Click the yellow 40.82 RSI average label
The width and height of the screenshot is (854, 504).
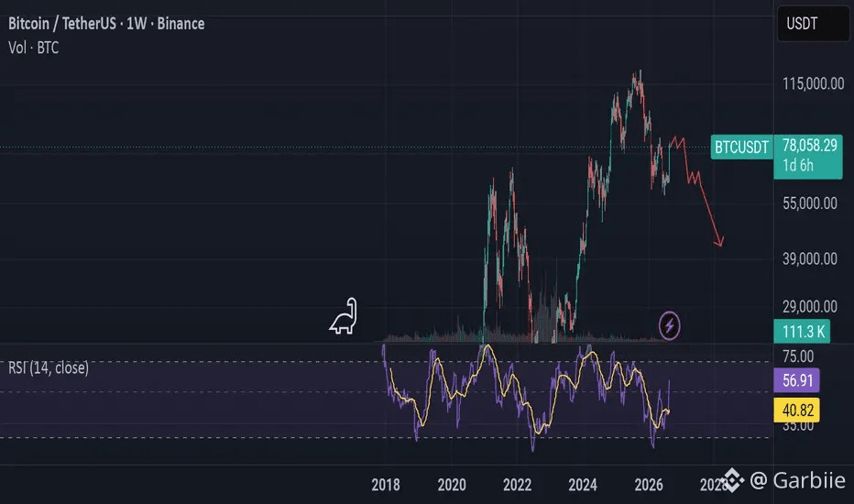click(797, 410)
